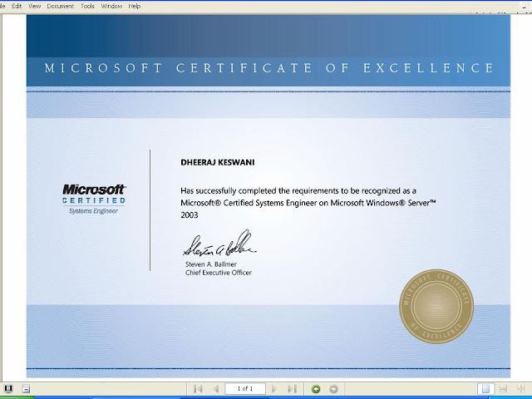Click the year '2003' text
Viewport: 532px width, 399px height.
click(x=190, y=215)
